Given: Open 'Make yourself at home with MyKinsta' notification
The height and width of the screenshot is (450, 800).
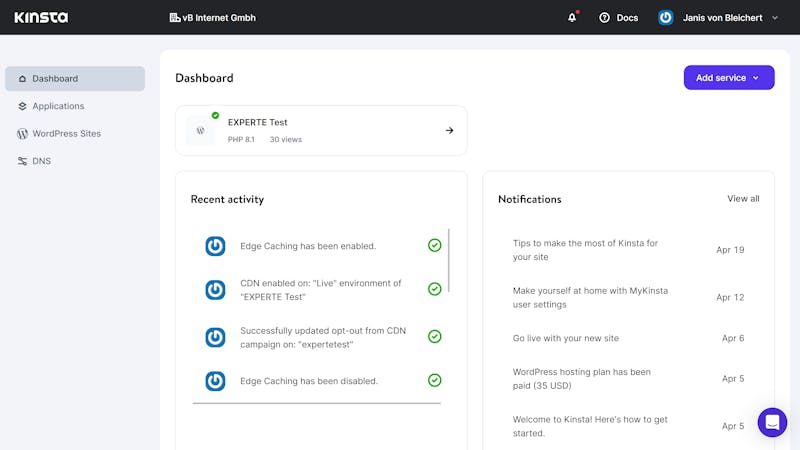Looking at the screenshot, I should pyautogui.click(x=590, y=297).
